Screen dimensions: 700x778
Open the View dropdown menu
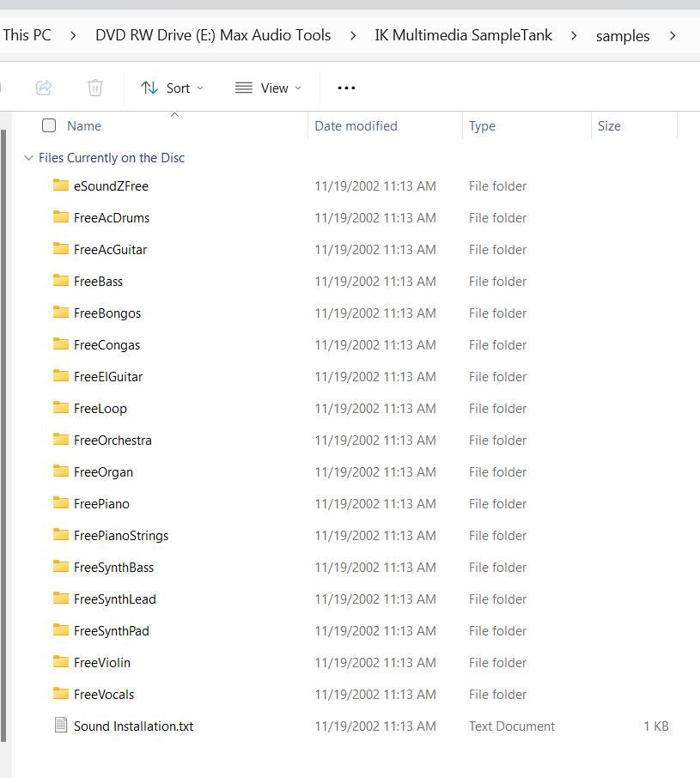click(268, 88)
